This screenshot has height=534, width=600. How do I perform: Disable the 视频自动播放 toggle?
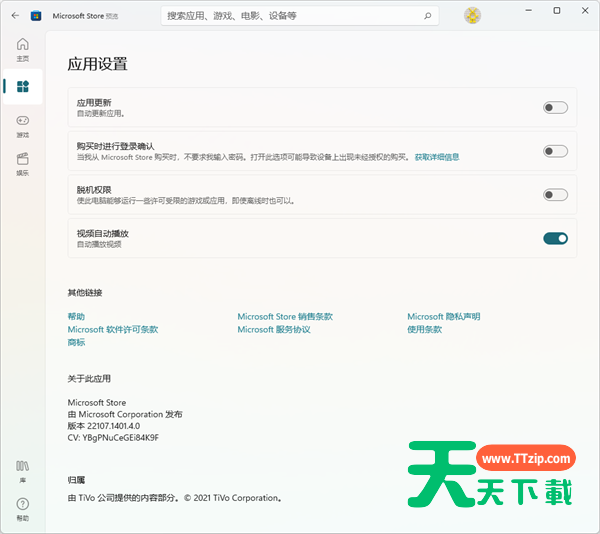[x=555, y=238]
